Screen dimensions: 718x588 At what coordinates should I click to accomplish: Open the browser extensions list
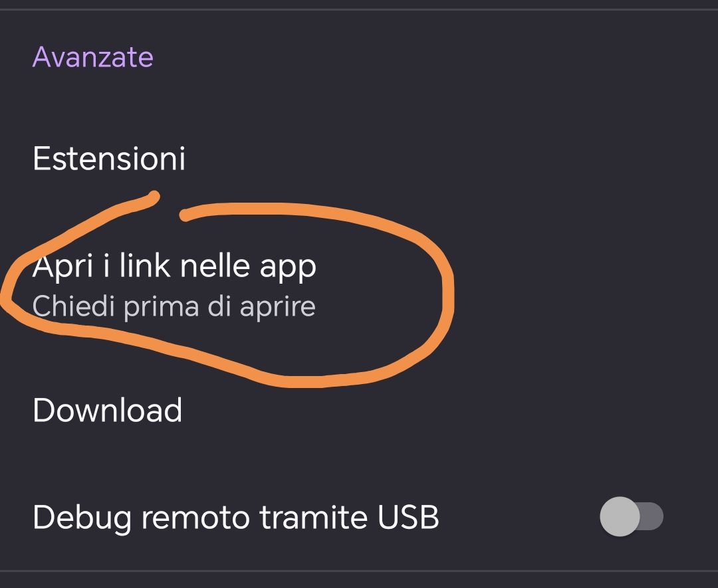[x=109, y=159]
